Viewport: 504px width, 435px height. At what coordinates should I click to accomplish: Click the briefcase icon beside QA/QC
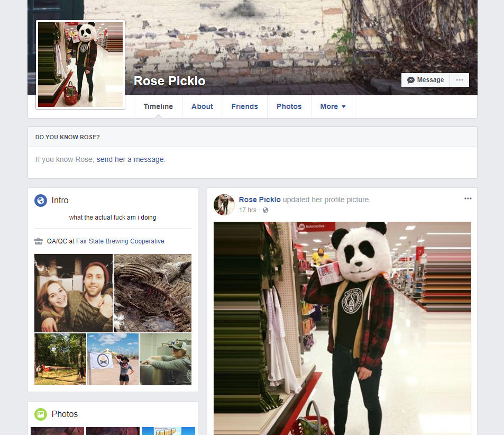39,241
